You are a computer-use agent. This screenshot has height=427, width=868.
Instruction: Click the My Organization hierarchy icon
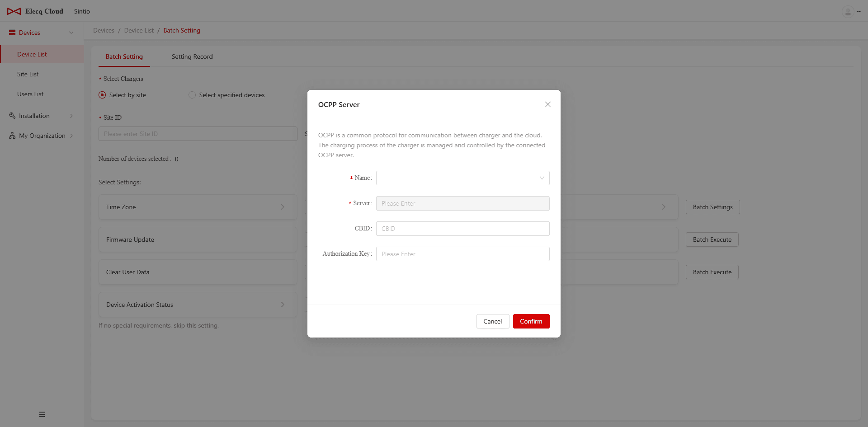[12, 136]
